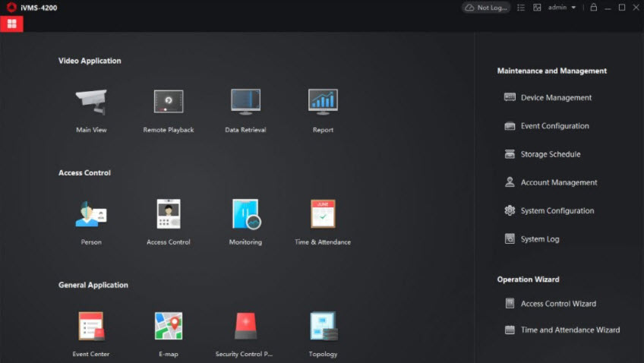This screenshot has height=363, width=644.
Task: Click Maintenance and Management heading
Action: point(551,71)
